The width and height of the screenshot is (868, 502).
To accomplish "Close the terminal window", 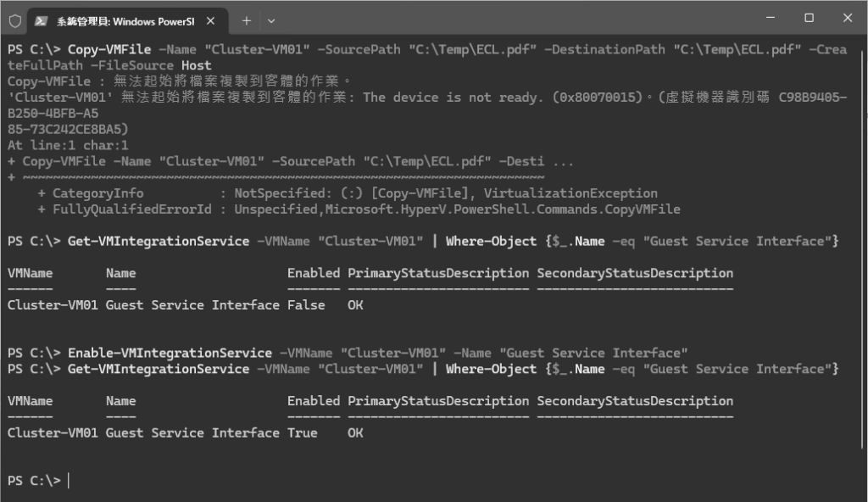I will 848,18.
